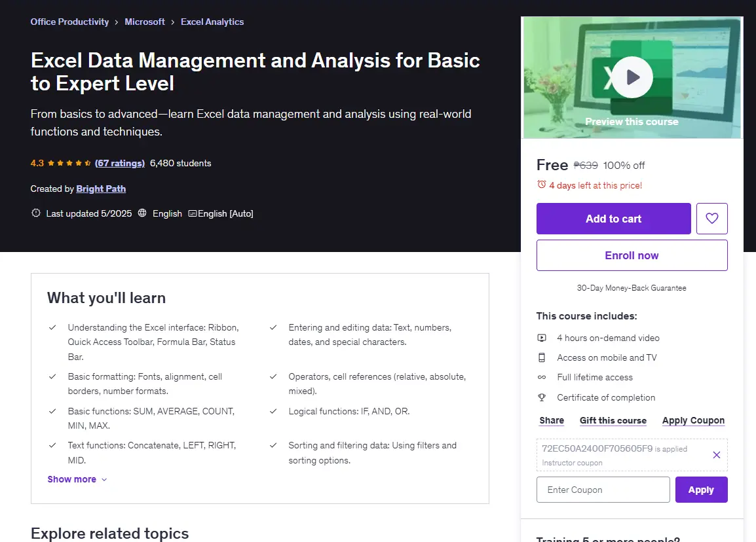Play the course preview video
The image size is (756, 542).
tap(632, 77)
